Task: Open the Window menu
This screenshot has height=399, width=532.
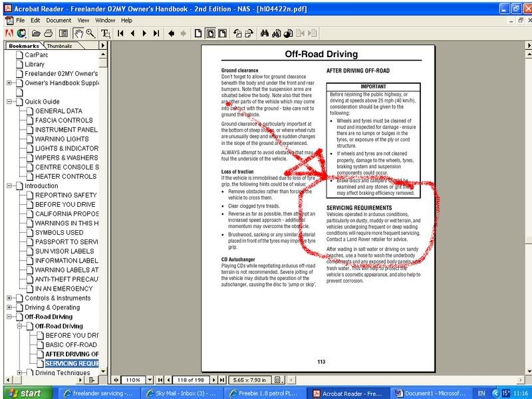Action: (105, 21)
